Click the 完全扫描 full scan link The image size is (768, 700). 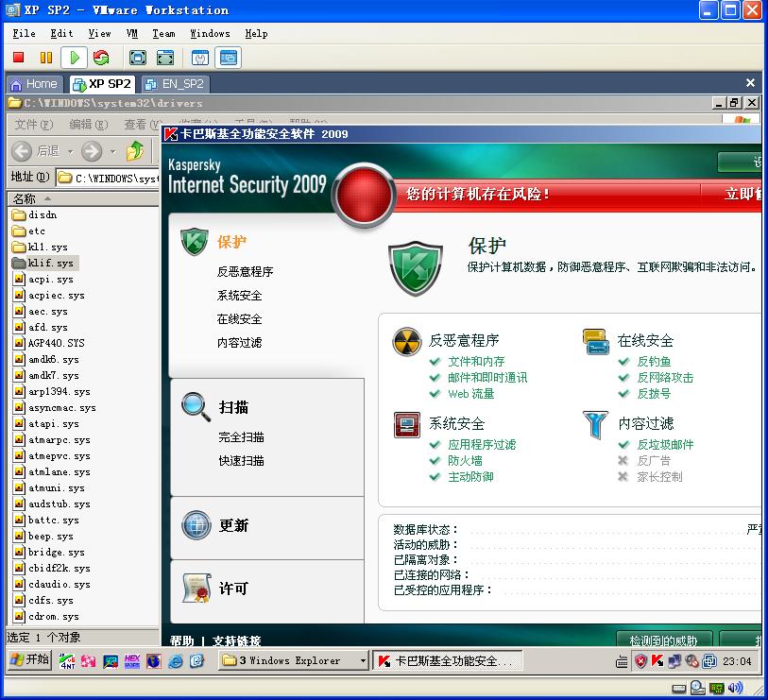(241, 437)
